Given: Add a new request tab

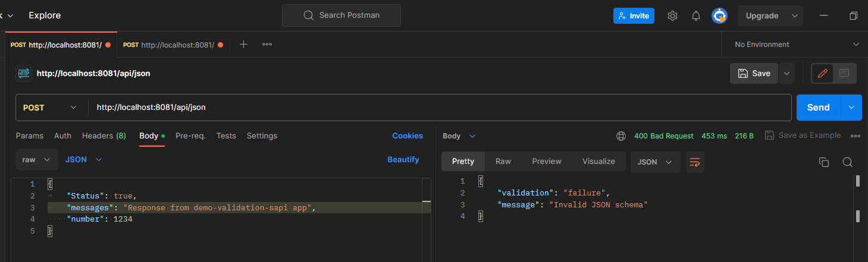Looking at the screenshot, I should [243, 45].
